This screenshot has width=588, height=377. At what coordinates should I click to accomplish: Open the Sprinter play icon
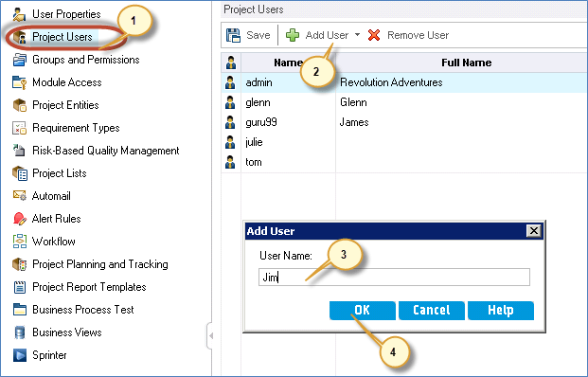point(20,355)
